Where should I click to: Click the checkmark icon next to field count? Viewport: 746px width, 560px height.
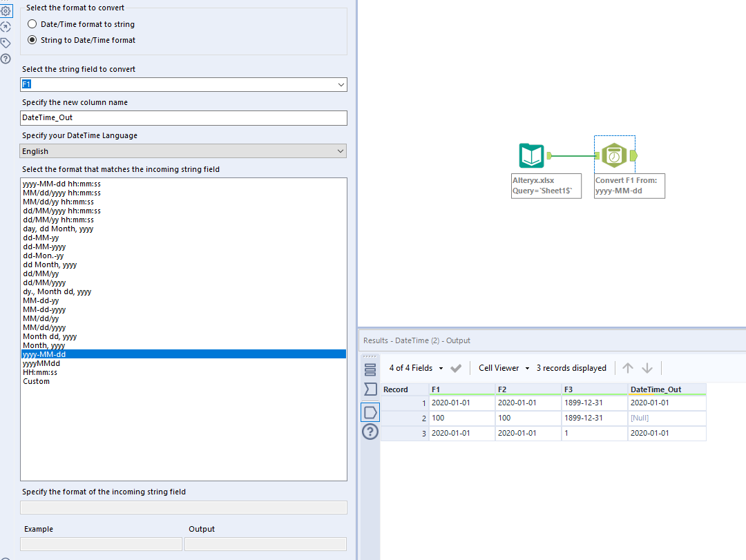pos(455,368)
